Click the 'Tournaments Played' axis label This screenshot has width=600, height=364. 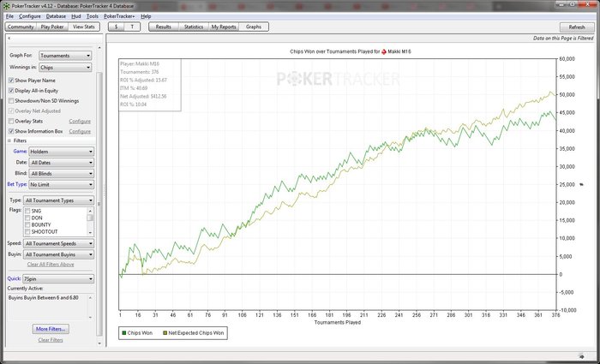337,323
